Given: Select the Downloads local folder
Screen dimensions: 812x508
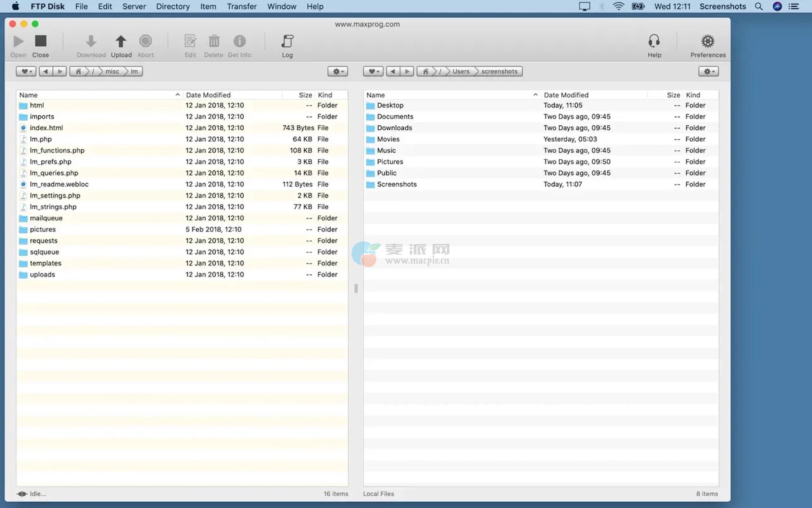Looking at the screenshot, I should tap(394, 128).
